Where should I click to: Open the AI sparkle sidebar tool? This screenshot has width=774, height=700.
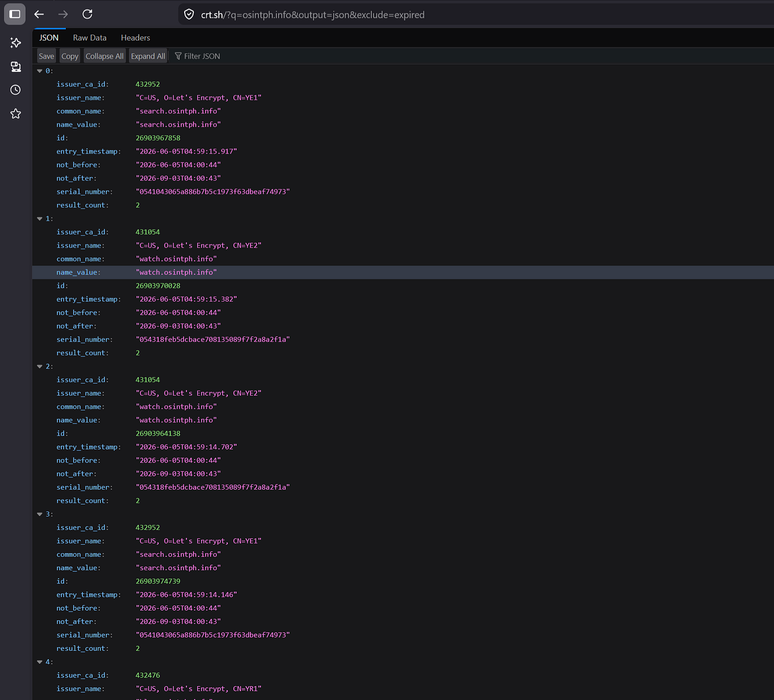pyautogui.click(x=15, y=43)
